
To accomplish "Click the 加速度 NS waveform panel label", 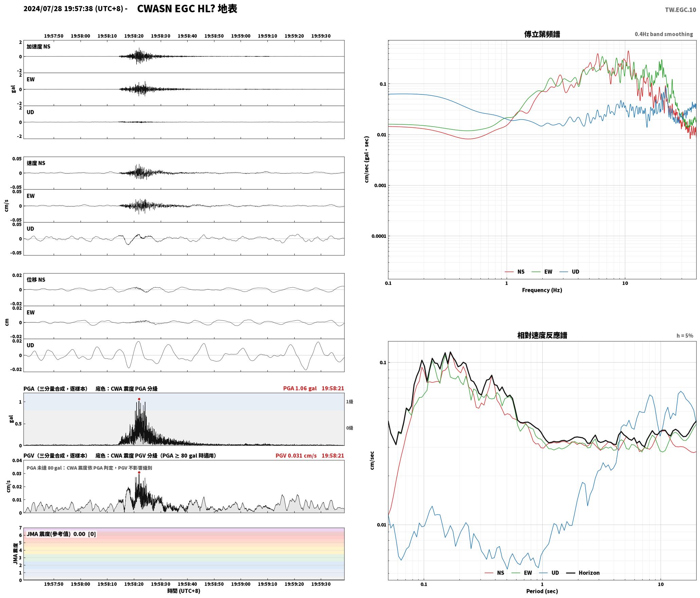I will point(38,46).
